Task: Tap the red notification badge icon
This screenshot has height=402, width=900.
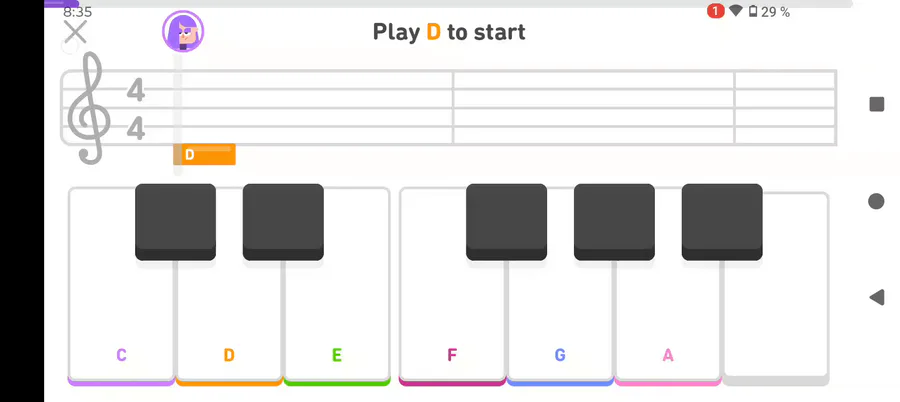Action: tap(715, 11)
